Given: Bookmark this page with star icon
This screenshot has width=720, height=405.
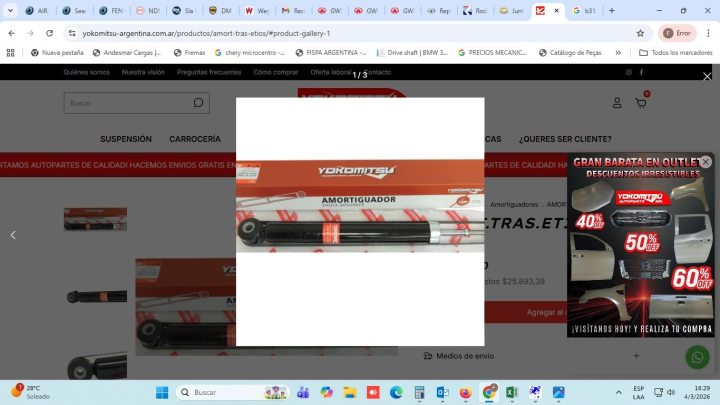Looking at the screenshot, I should point(640,33).
